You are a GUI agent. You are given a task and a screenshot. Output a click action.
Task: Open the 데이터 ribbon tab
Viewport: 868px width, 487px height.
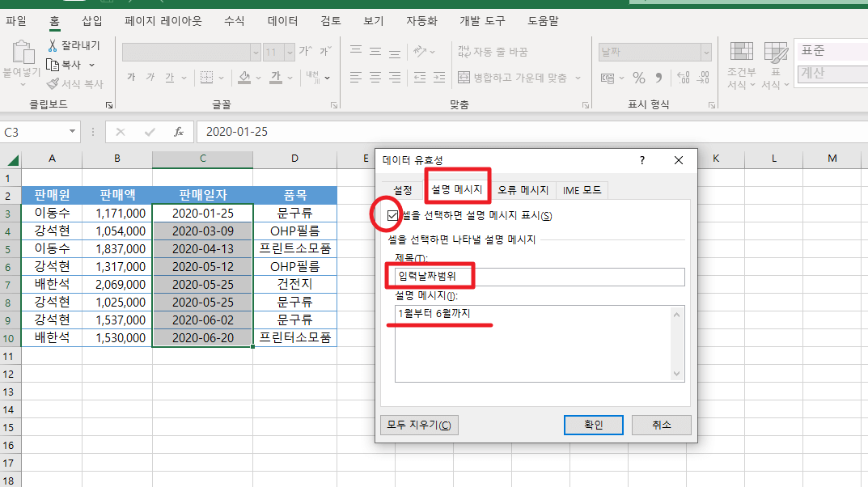(x=281, y=21)
